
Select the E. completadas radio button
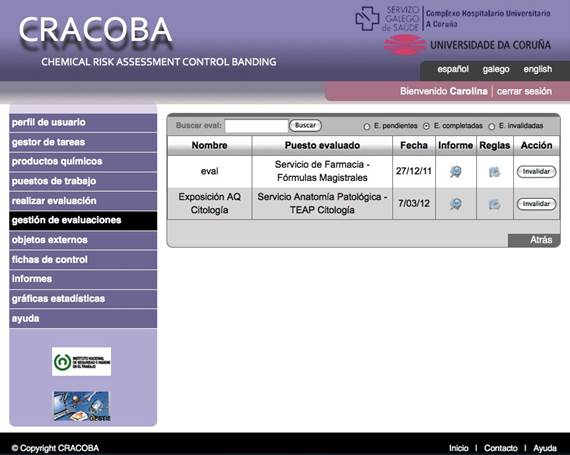(426, 126)
